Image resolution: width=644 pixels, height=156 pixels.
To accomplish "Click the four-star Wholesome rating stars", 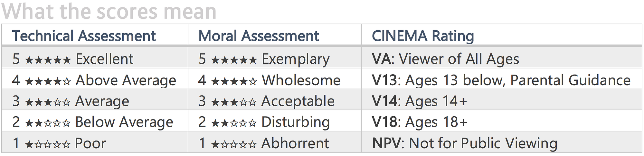I will 234,81.
